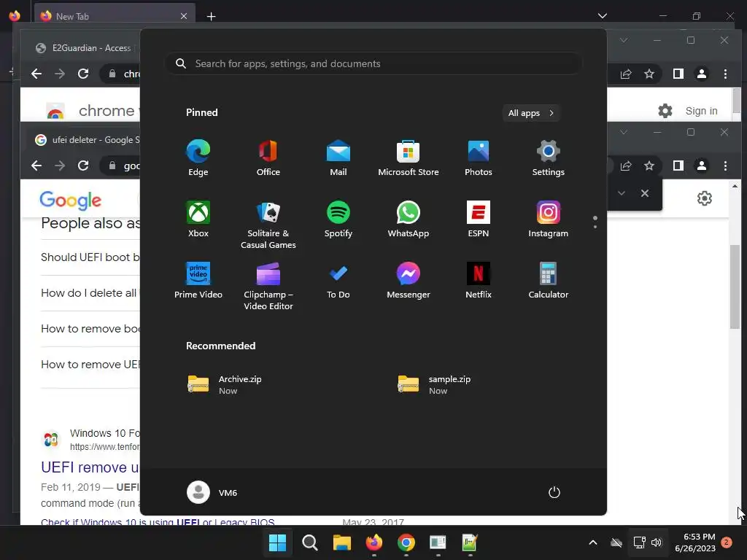
Task: Select E2Guardian - Access tab in Chrome
Action: pos(86,47)
